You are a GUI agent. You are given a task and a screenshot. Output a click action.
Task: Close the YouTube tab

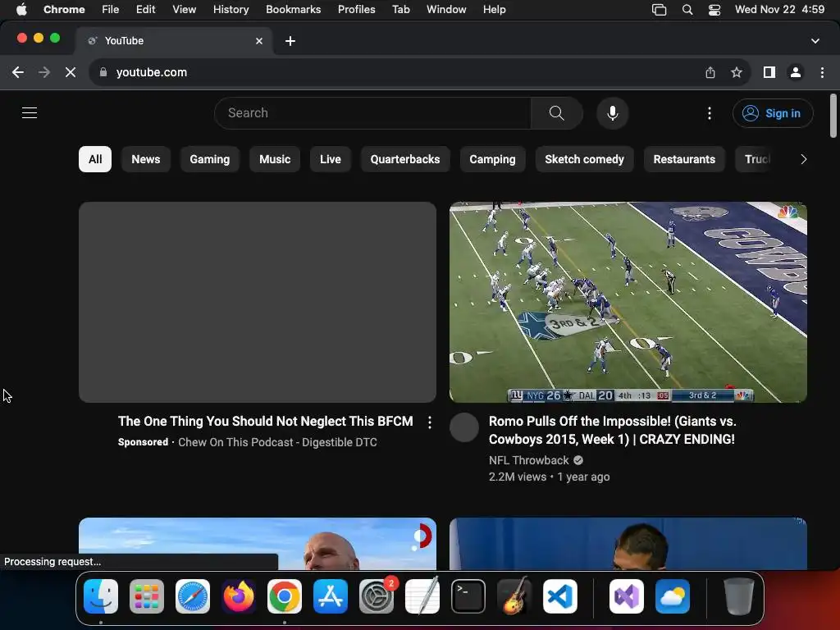click(259, 41)
